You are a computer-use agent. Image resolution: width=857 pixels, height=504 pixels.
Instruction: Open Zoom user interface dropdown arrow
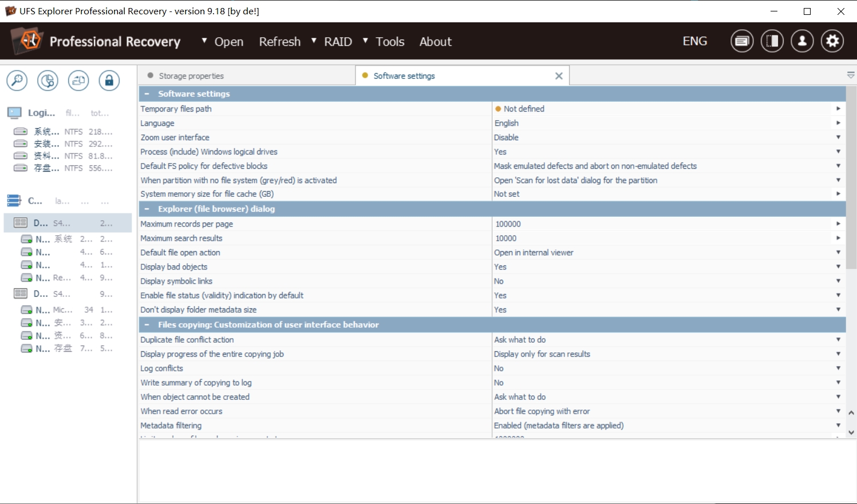[838, 137]
